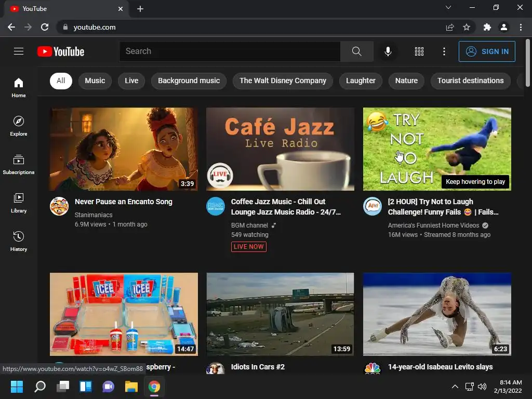532x399 pixels.
Task: Open America's Funniest Home Videos avatar
Action: click(372, 206)
